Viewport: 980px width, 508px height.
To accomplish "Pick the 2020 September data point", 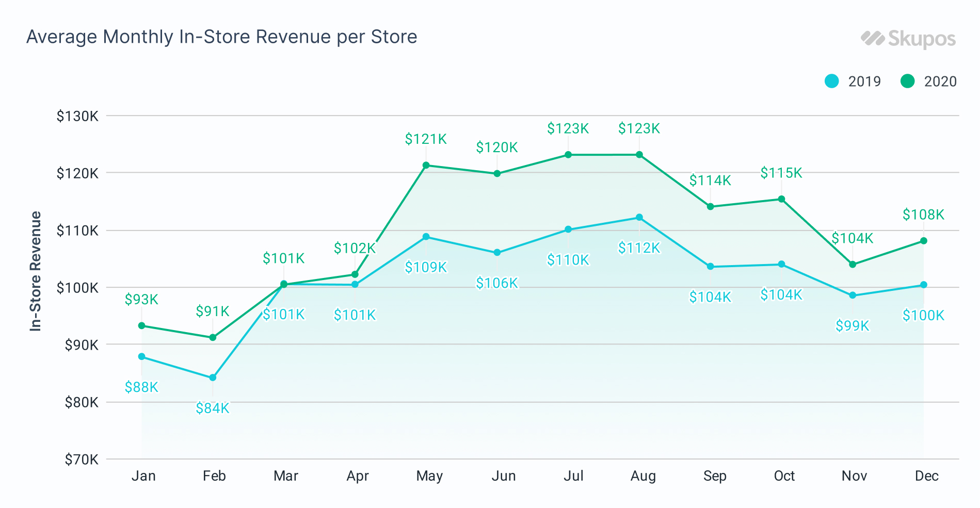I will coord(711,207).
